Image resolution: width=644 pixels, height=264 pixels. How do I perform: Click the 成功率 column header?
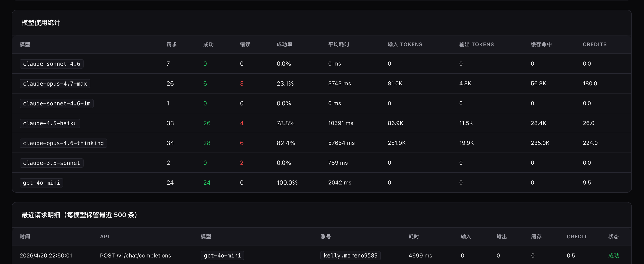[284, 45]
